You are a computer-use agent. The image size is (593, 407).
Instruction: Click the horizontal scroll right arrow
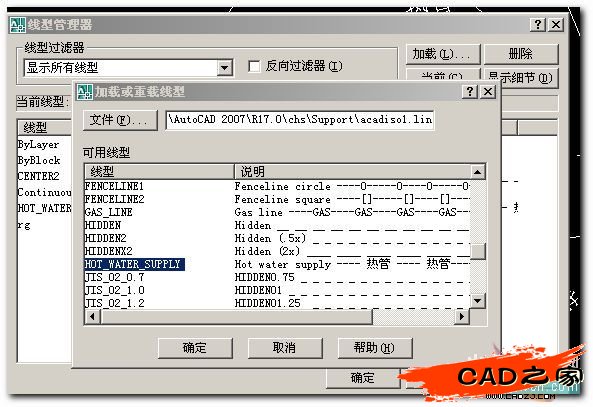[x=461, y=317]
